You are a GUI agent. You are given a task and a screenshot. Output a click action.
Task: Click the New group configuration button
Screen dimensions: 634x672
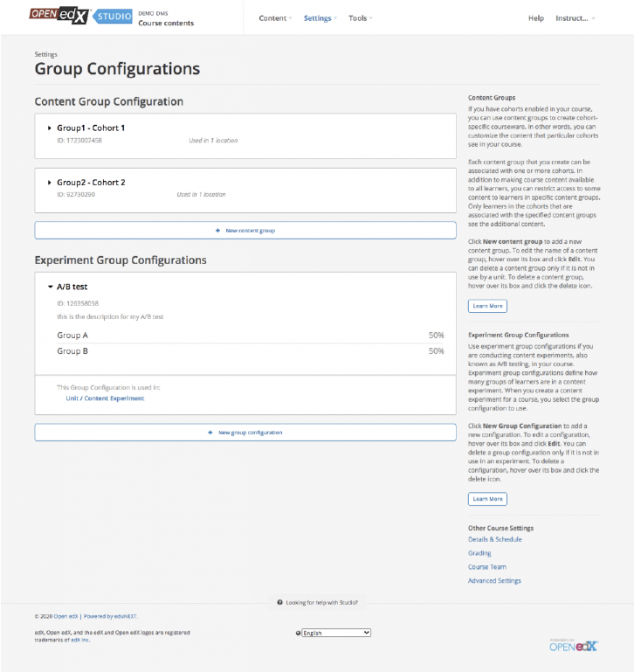tap(245, 433)
